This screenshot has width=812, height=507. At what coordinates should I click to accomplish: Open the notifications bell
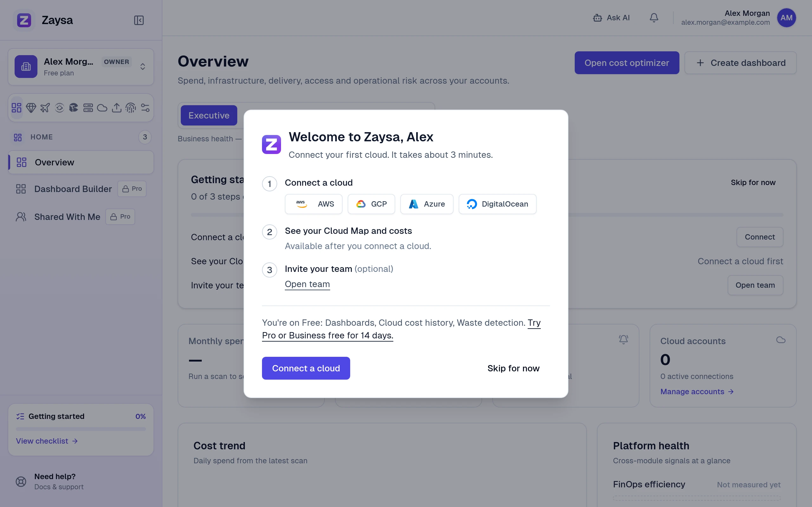(x=654, y=18)
